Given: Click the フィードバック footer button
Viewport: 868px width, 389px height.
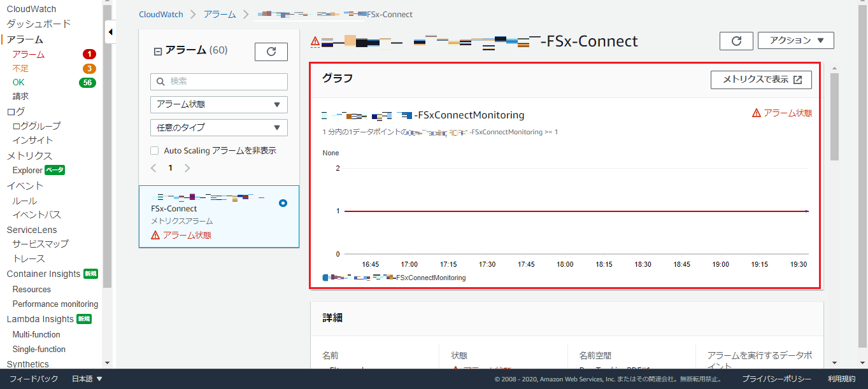Looking at the screenshot, I should tap(34, 379).
